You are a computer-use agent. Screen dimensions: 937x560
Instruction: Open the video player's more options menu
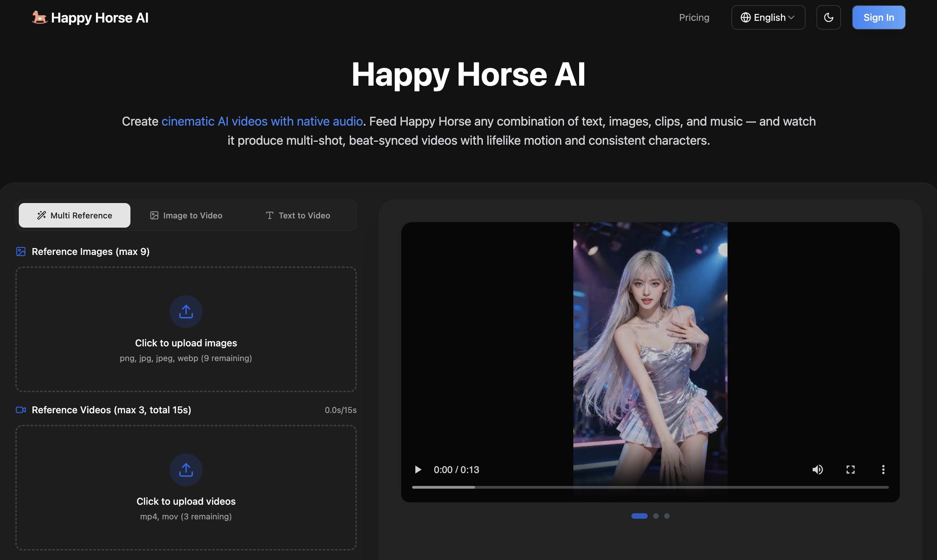[883, 470]
